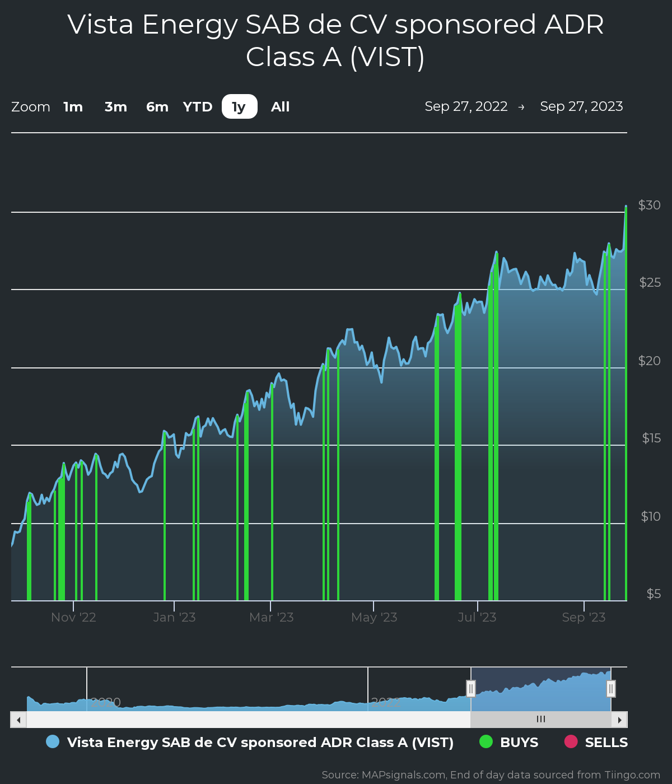Toggle BUYS series in legend

(x=509, y=742)
